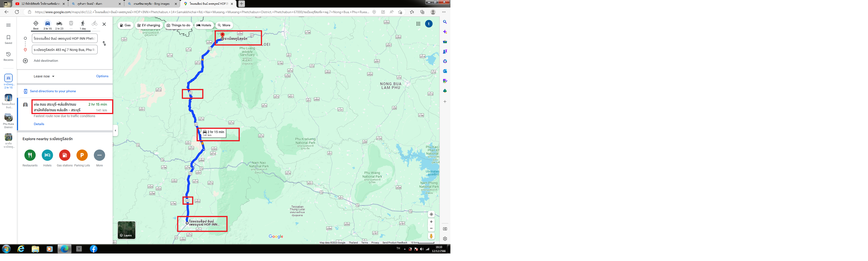Send directions to your phone
868x261 pixels.
click(49, 91)
